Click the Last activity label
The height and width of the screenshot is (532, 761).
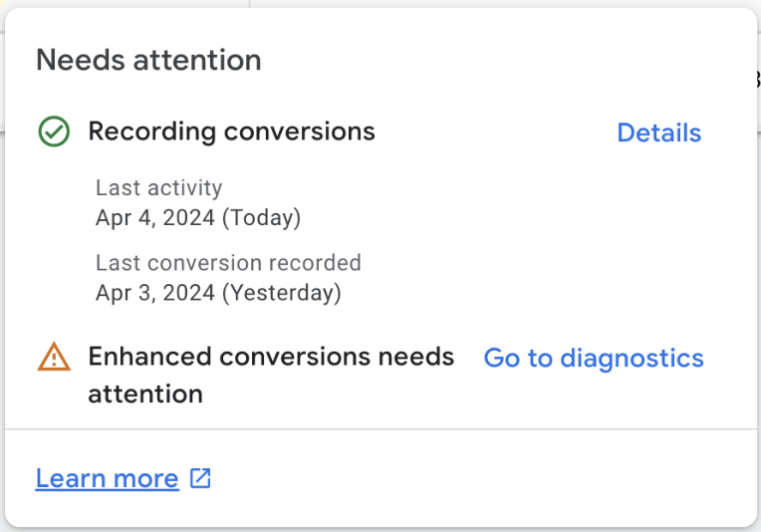158,188
